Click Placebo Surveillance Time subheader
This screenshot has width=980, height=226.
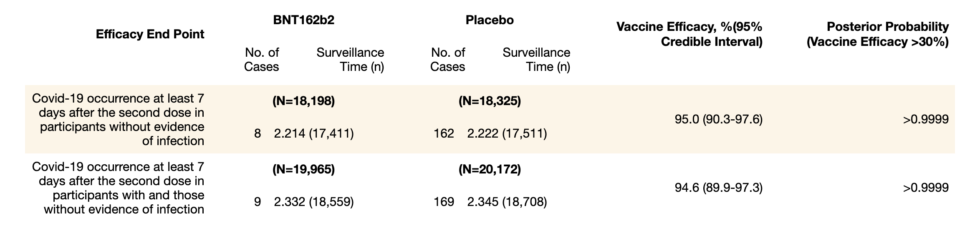pyautogui.click(x=536, y=60)
